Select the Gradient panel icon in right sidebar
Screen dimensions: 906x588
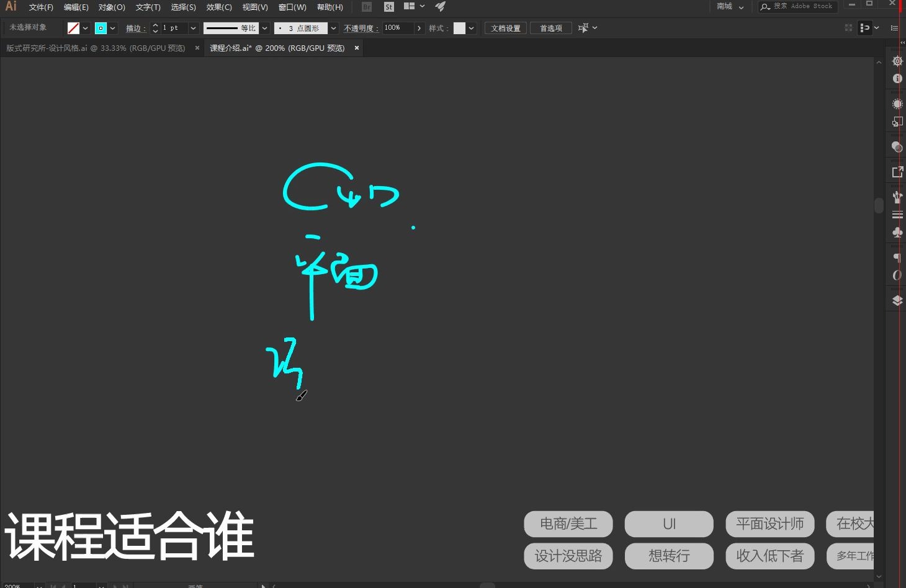coord(897,104)
